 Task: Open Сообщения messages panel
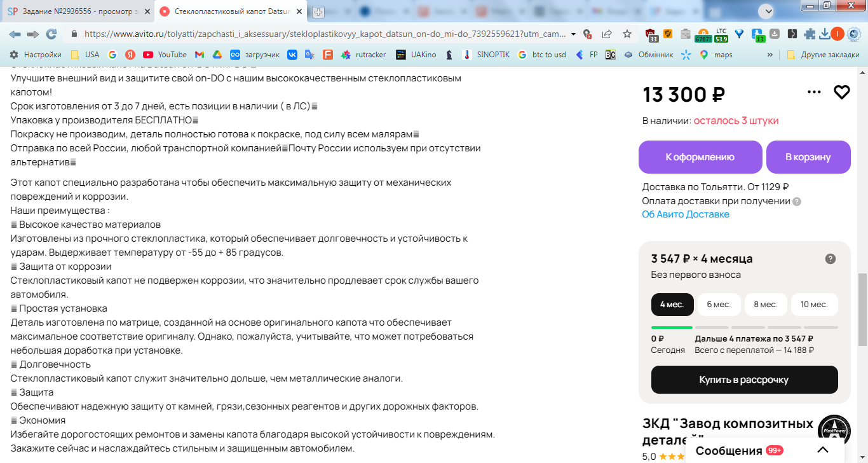click(729, 450)
